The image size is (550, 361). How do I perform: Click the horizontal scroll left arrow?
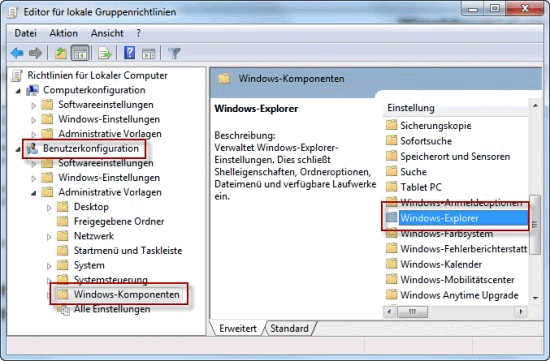(389, 312)
